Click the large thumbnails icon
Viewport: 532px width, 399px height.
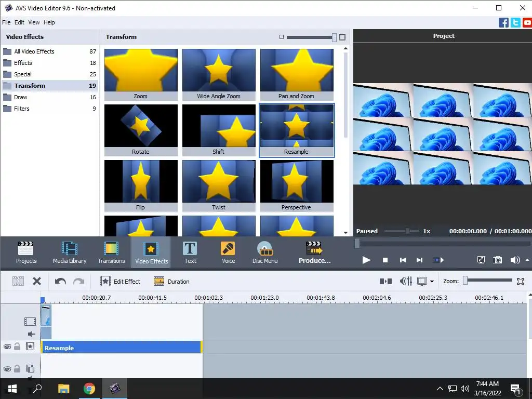[x=342, y=37]
